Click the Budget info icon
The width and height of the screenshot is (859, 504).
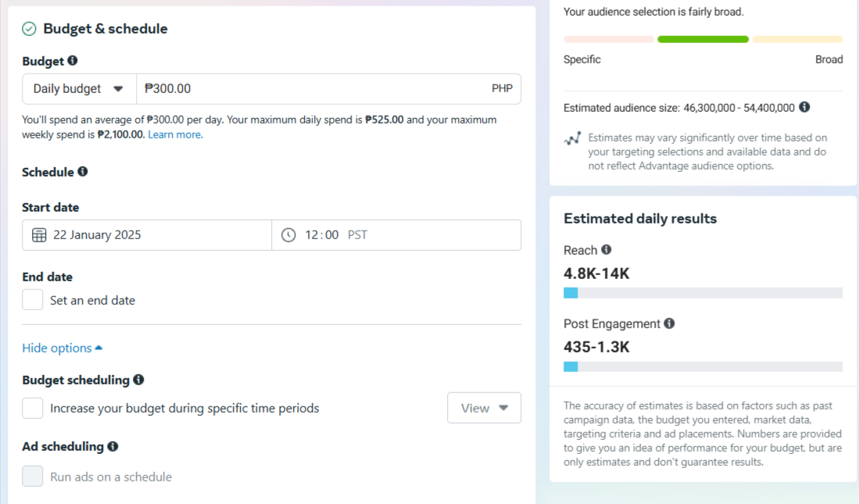73,60
